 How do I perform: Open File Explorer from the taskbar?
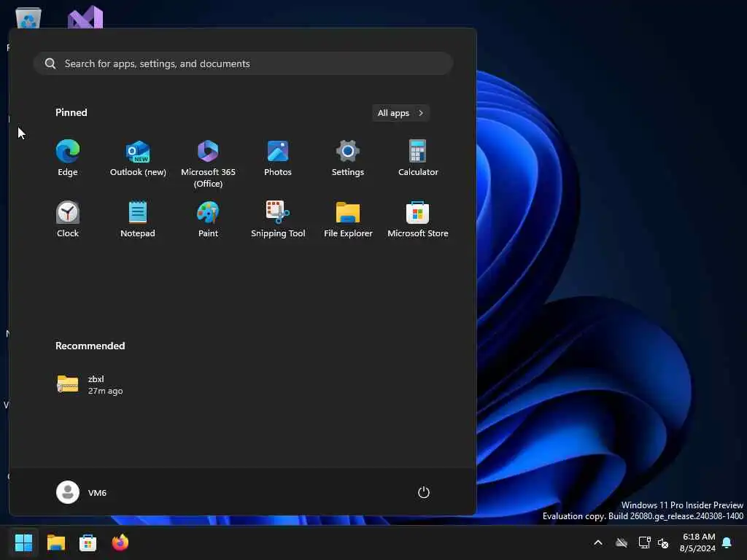click(55, 542)
